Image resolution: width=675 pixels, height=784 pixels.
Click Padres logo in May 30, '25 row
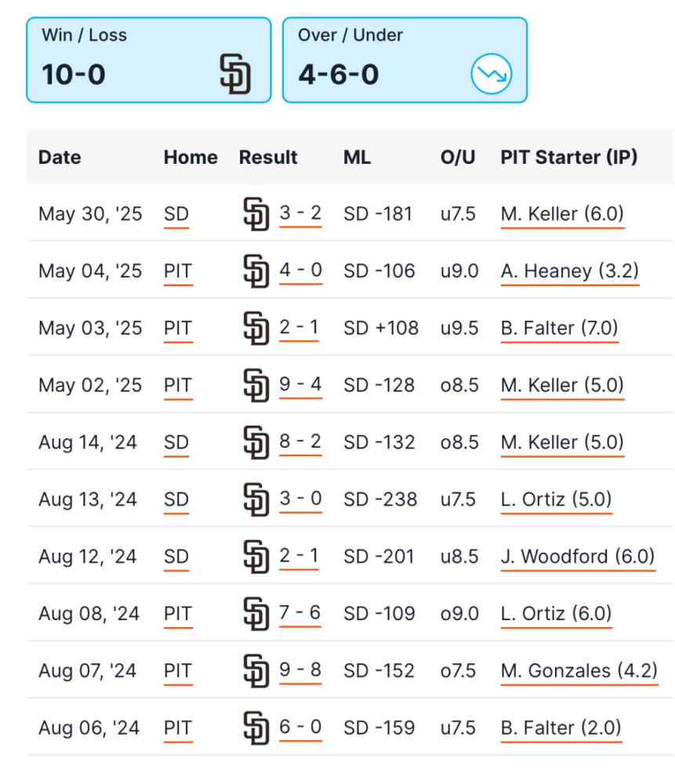(x=256, y=214)
